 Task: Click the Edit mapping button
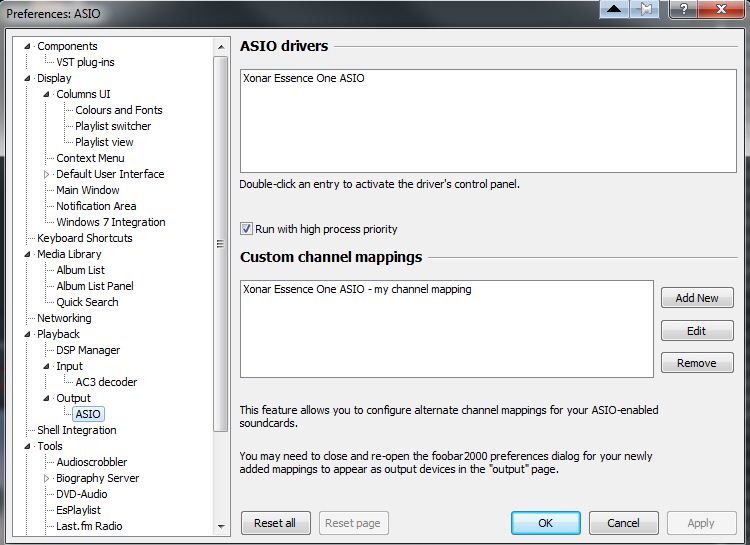tap(697, 331)
